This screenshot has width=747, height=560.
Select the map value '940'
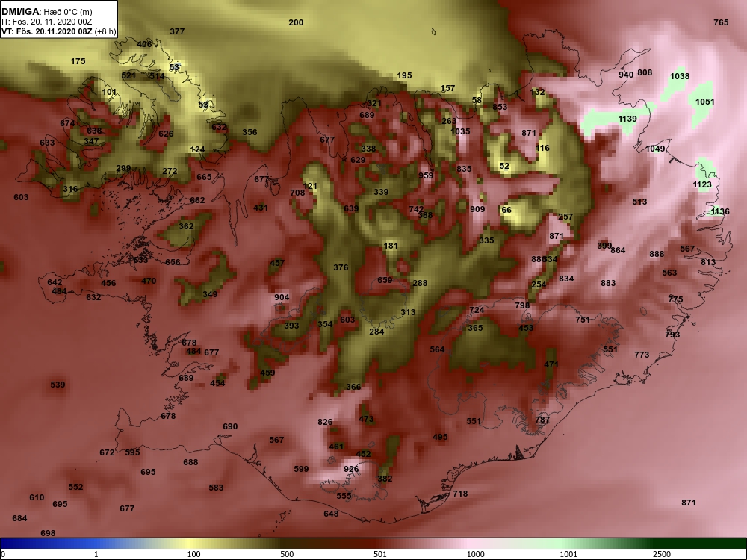(626, 75)
